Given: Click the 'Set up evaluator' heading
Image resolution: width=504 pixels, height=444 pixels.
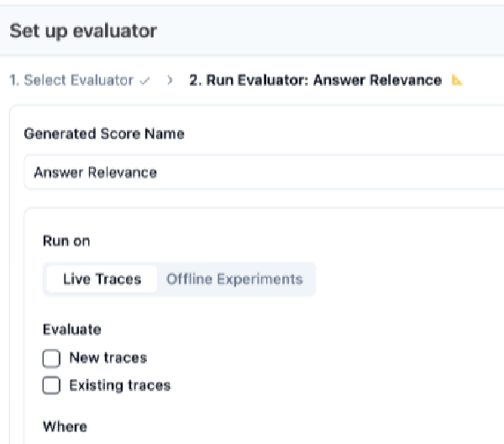Looking at the screenshot, I should pos(82,32).
